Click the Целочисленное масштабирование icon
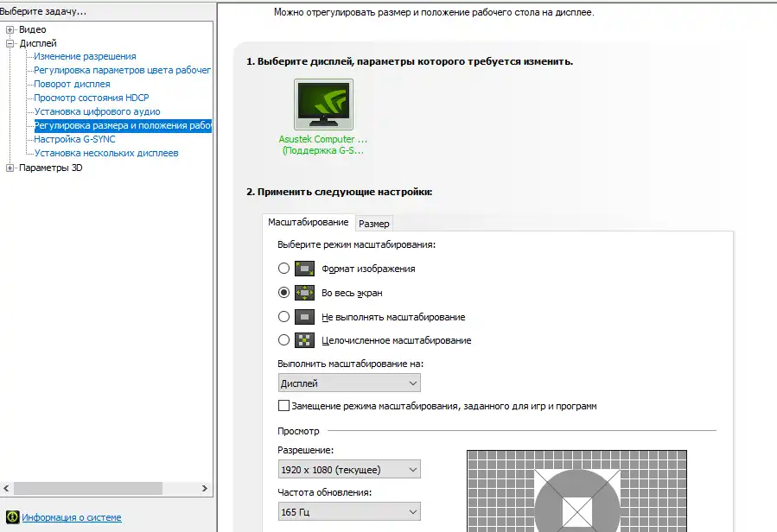The image size is (777, 532). click(304, 340)
